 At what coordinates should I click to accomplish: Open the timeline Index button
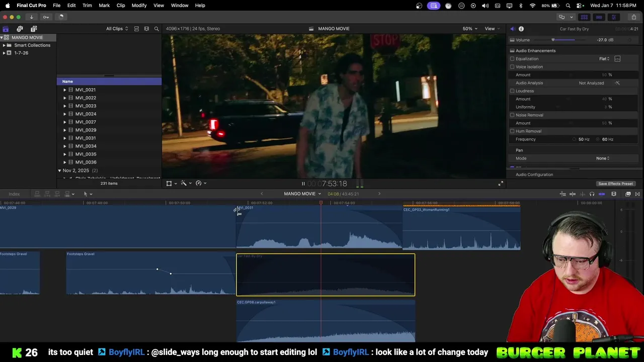pos(14,194)
